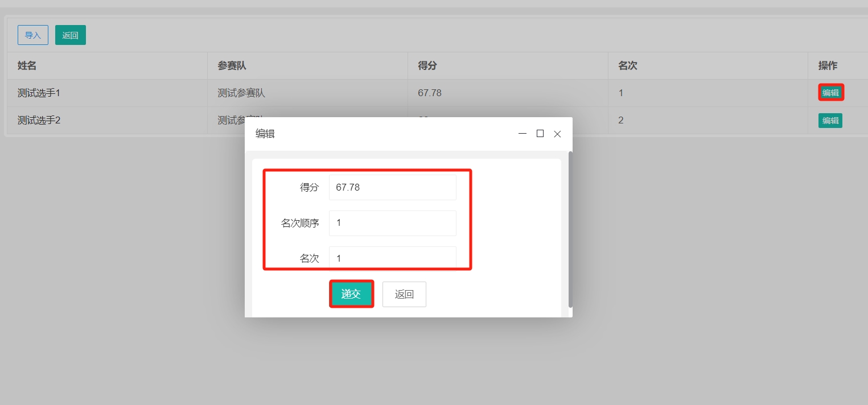Minimize the 编辑 dialog window
This screenshot has width=868, height=405.
click(523, 134)
